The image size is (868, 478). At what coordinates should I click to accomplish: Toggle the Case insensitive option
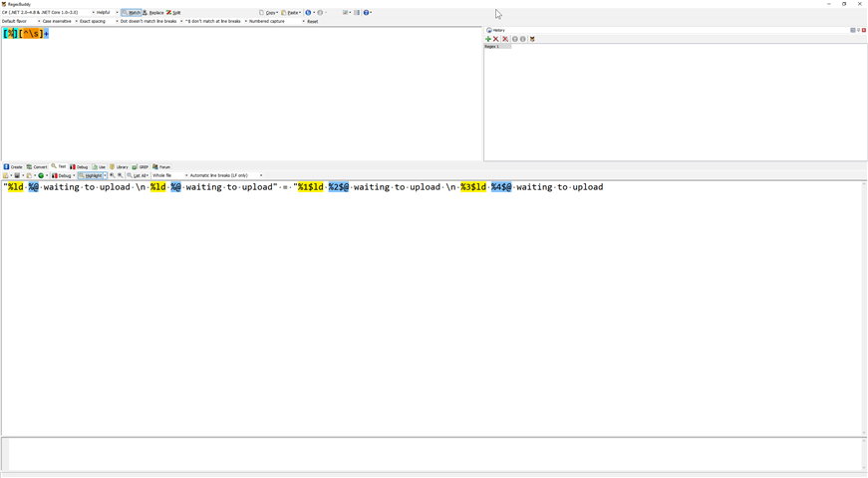pyautogui.click(x=60, y=21)
